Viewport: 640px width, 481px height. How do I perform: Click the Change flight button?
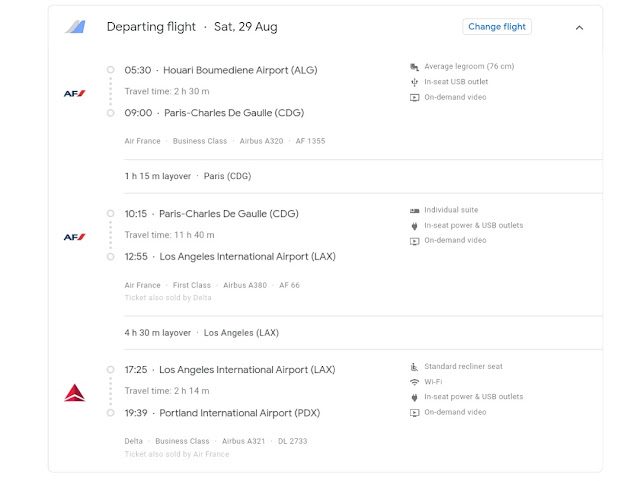(x=497, y=27)
